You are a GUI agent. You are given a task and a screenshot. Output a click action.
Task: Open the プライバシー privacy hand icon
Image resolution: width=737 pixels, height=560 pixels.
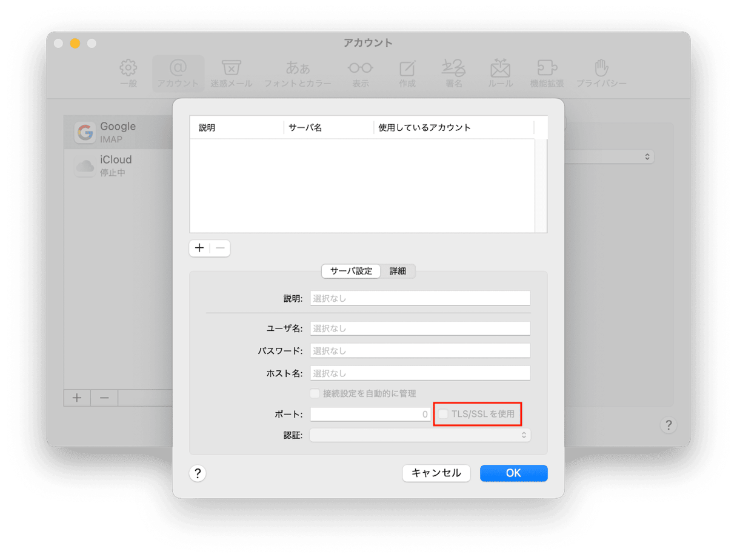point(601,68)
